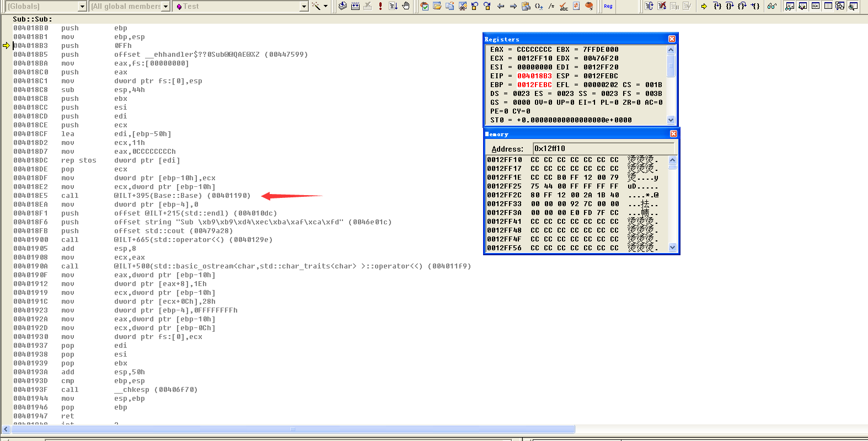Image resolution: width=868 pixels, height=441 pixels.
Task: Toggle the Watch window button
Action: [790, 6]
